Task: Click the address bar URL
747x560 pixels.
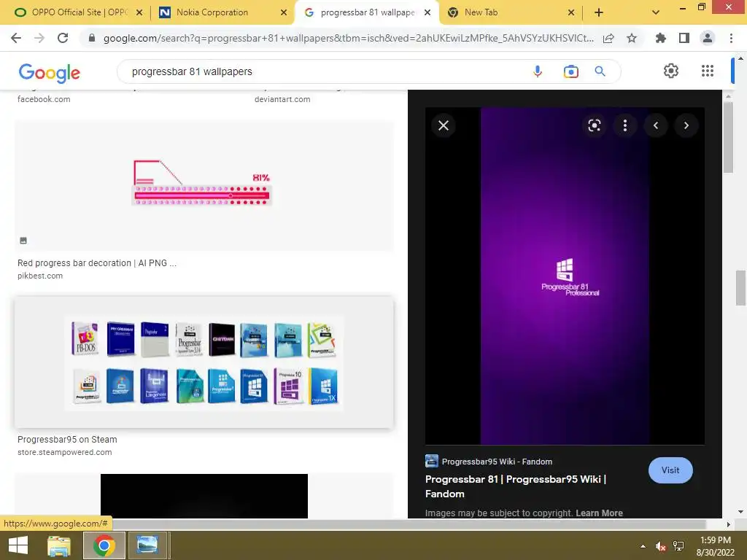Action: coord(348,38)
